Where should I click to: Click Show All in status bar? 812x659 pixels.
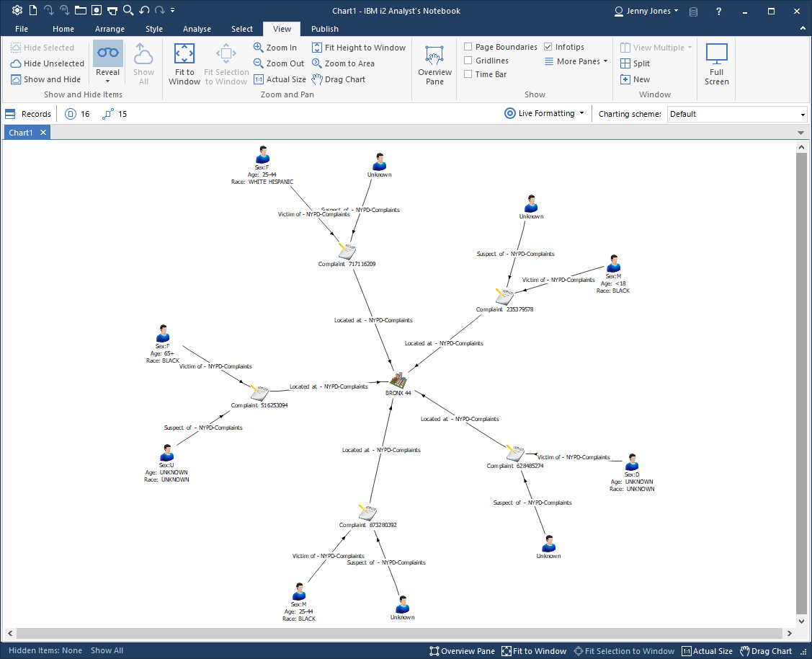107,650
